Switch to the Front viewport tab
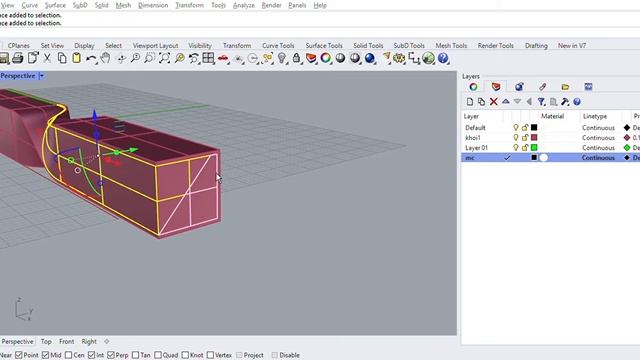 coord(67,341)
